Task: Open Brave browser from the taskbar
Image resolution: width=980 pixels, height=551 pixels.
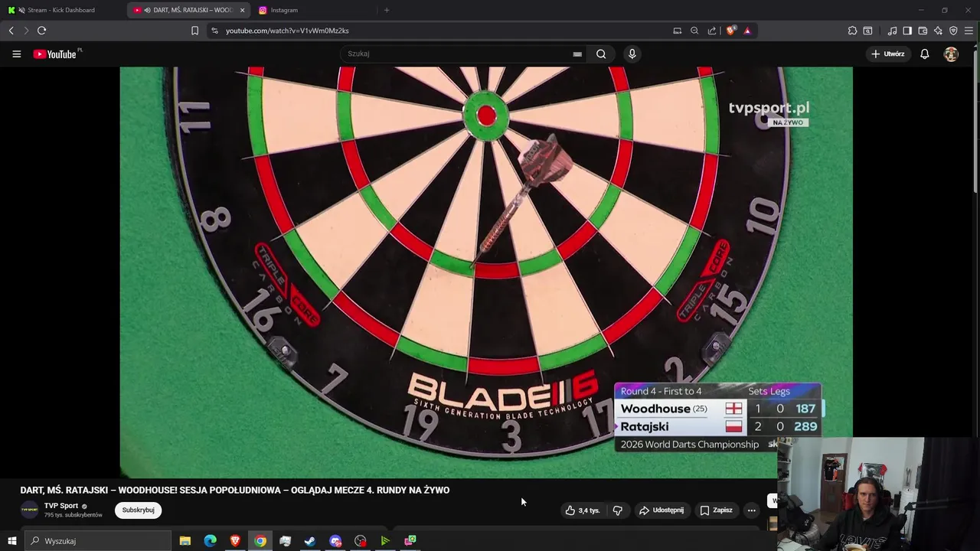Action: pos(235,541)
